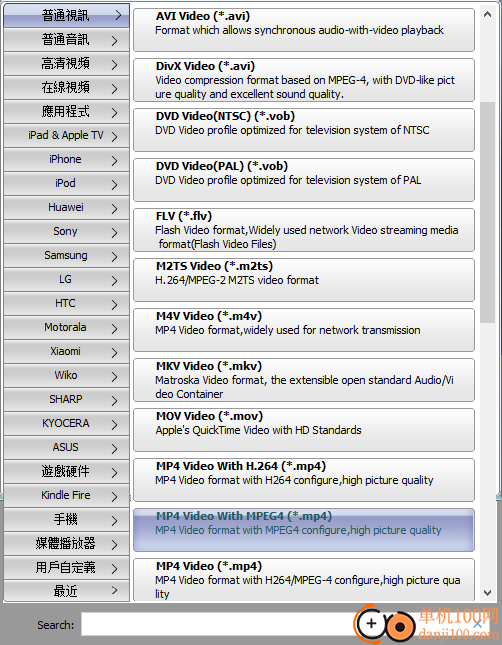Expand the Huawei category arrow

click(114, 208)
